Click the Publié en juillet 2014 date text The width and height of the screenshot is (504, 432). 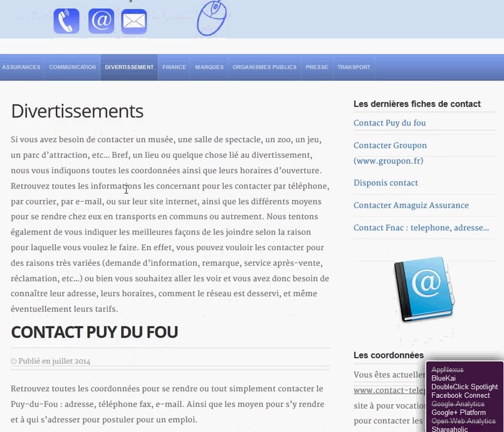(54, 361)
